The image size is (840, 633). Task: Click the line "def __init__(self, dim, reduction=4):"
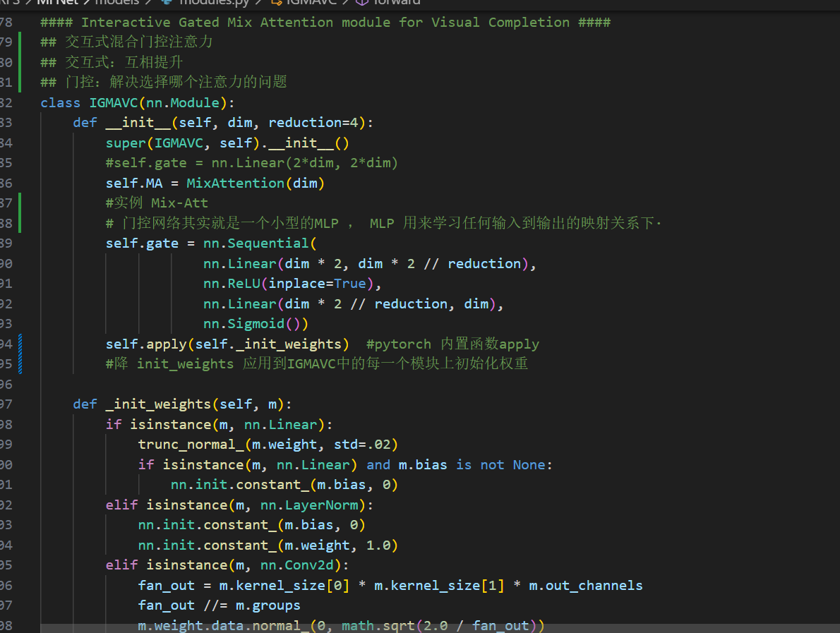point(223,123)
